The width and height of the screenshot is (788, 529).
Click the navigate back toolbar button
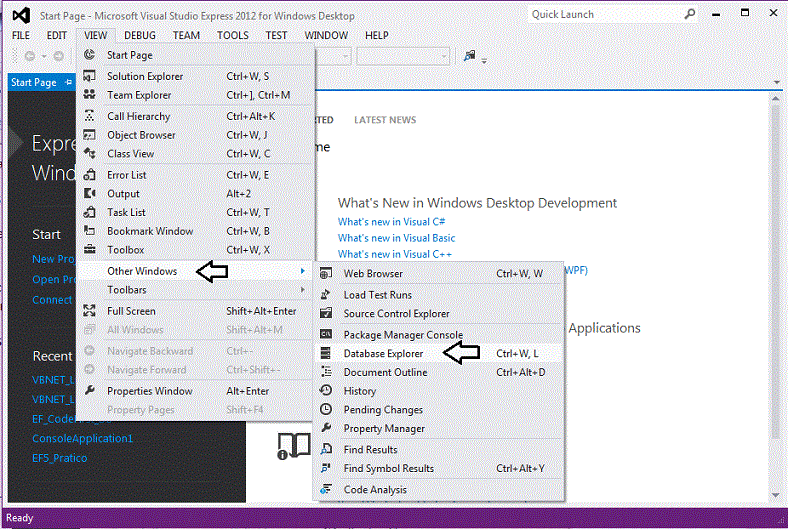click(x=30, y=56)
